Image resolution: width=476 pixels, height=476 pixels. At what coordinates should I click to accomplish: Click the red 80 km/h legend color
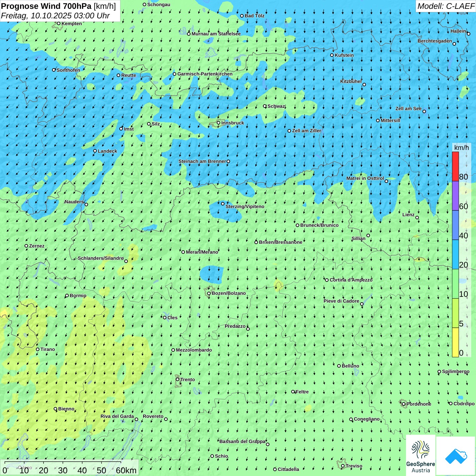[x=455, y=166]
